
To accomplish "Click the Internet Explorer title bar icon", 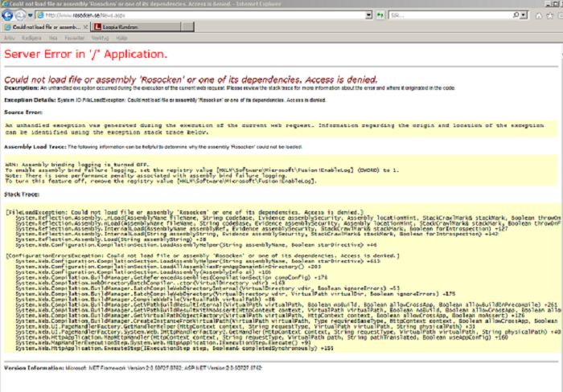I will pos(4,4).
